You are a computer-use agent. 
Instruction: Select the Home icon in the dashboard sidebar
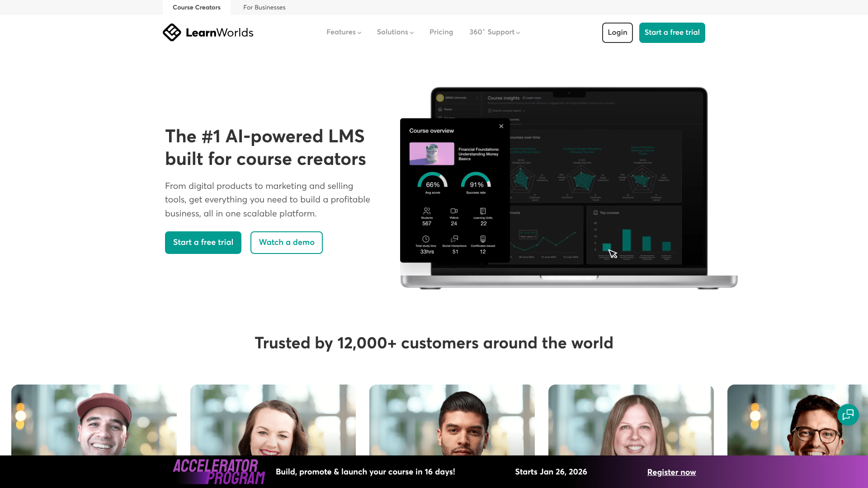(x=440, y=109)
